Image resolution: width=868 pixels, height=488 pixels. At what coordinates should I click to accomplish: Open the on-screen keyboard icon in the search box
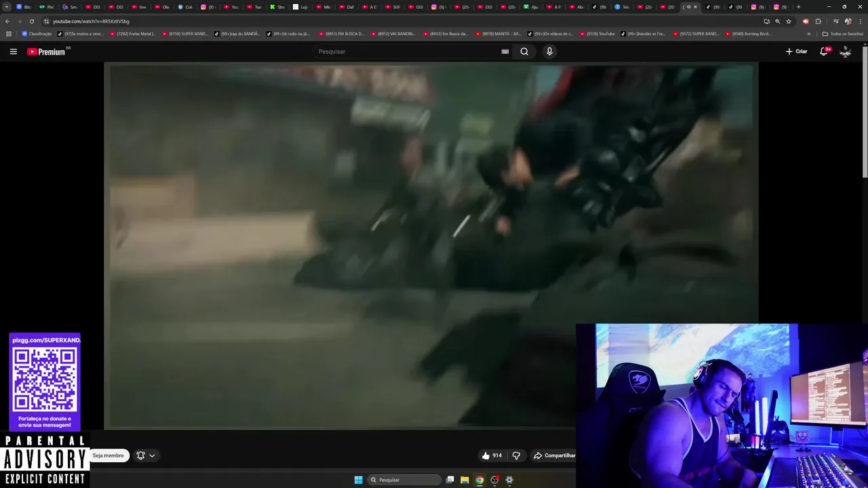[x=505, y=52]
